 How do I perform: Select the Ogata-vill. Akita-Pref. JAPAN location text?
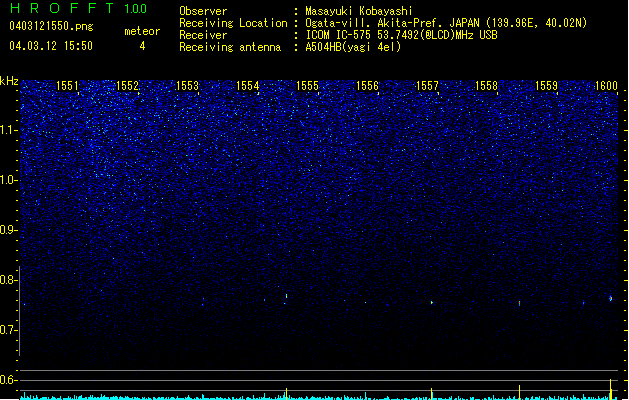pos(446,23)
